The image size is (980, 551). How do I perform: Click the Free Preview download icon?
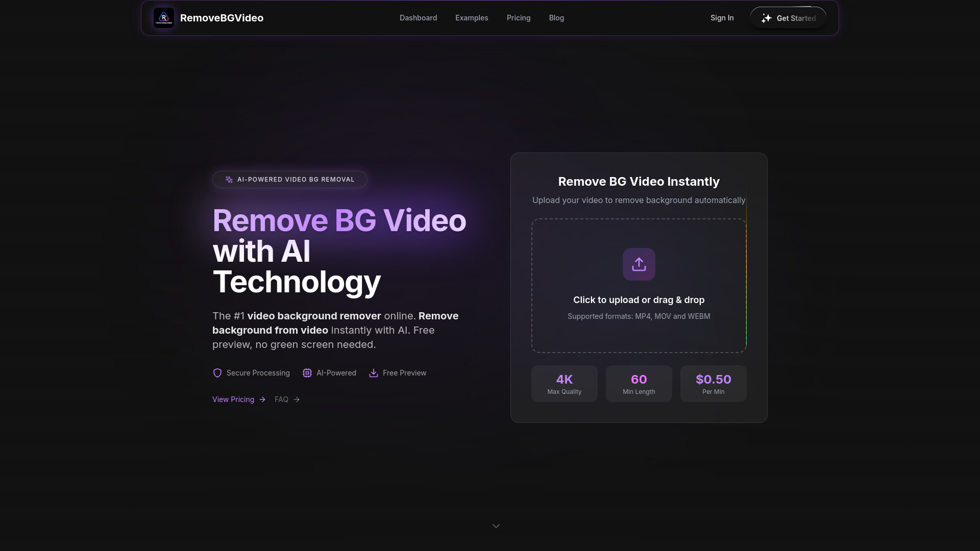374,373
